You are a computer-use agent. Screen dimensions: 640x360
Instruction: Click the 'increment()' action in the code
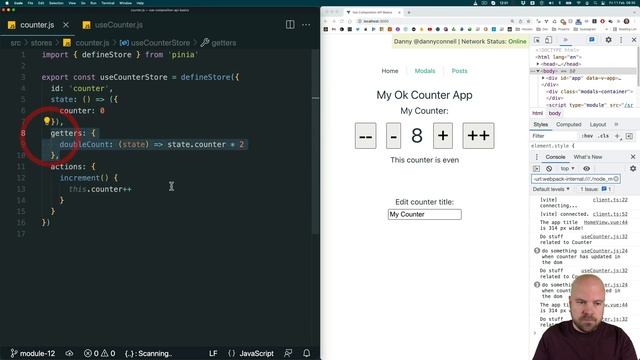pos(84,178)
